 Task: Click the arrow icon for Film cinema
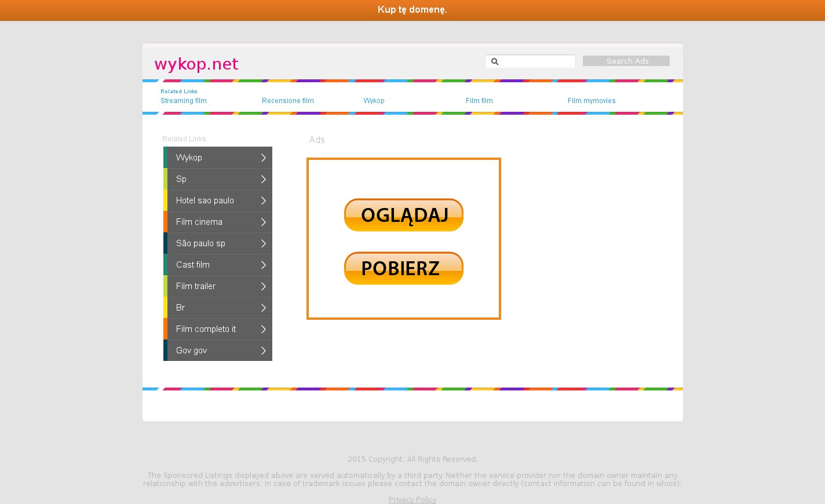(x=263, y=222)
